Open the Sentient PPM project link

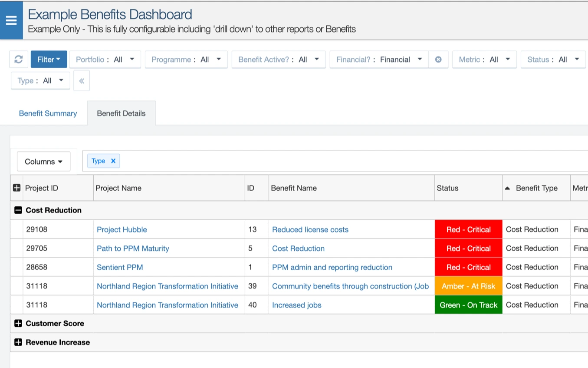[x=120, y=267]
